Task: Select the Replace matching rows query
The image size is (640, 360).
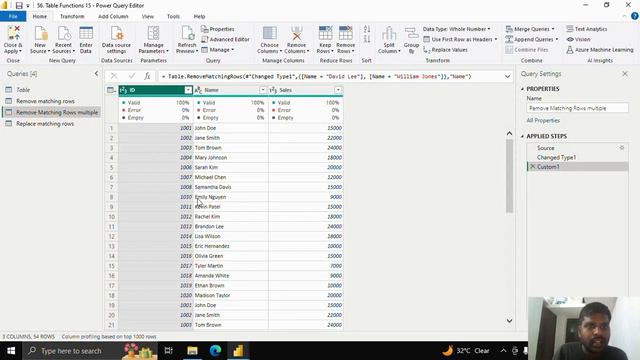Action: (51, 123)
